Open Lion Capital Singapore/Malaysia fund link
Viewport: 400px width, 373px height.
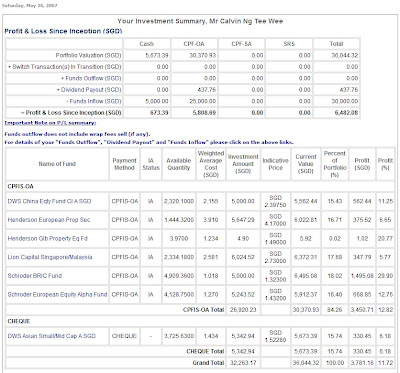pyautogui.click(x=50, y=257)
